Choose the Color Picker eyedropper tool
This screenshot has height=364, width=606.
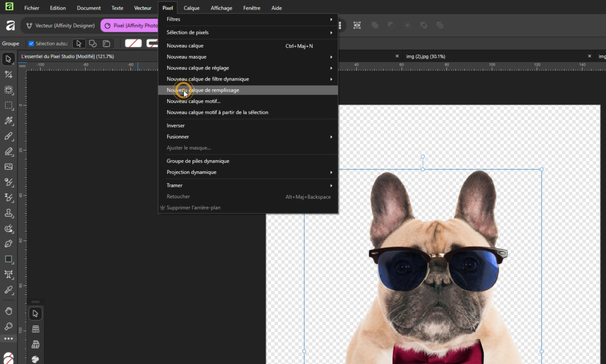(9, 290)
